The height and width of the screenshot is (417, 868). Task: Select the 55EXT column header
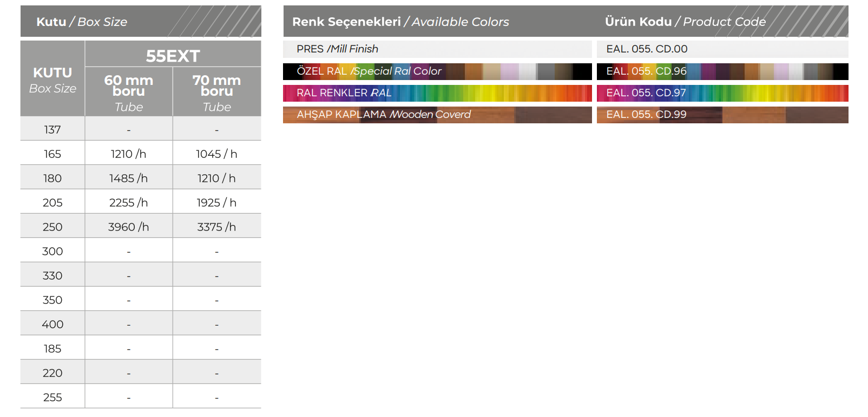[173, 56]
